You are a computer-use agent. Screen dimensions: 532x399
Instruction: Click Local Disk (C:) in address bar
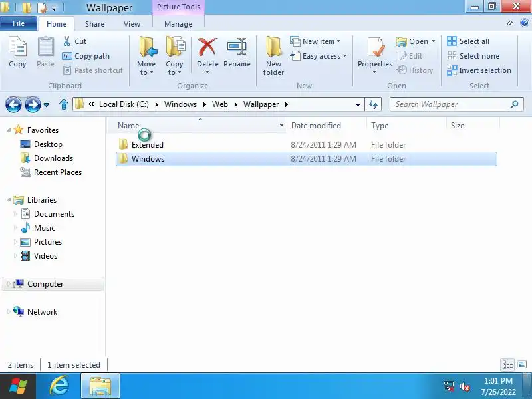coord(124,104)
